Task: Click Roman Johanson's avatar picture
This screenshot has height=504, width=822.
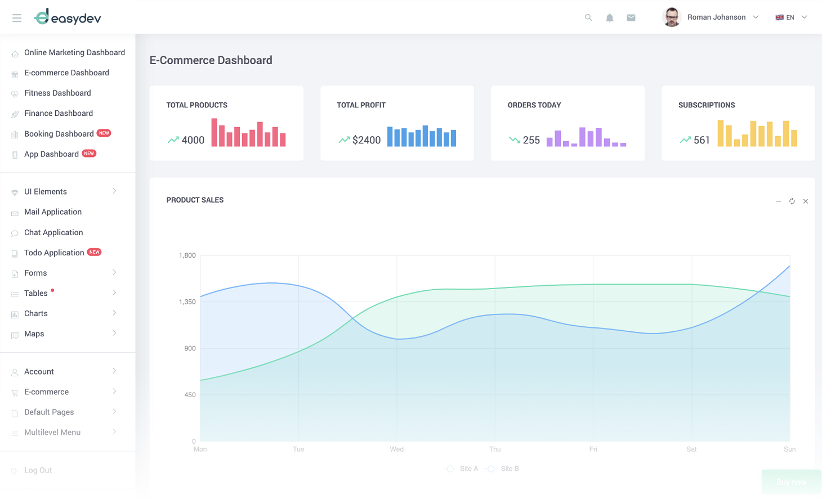Action: tap(671, 17)
